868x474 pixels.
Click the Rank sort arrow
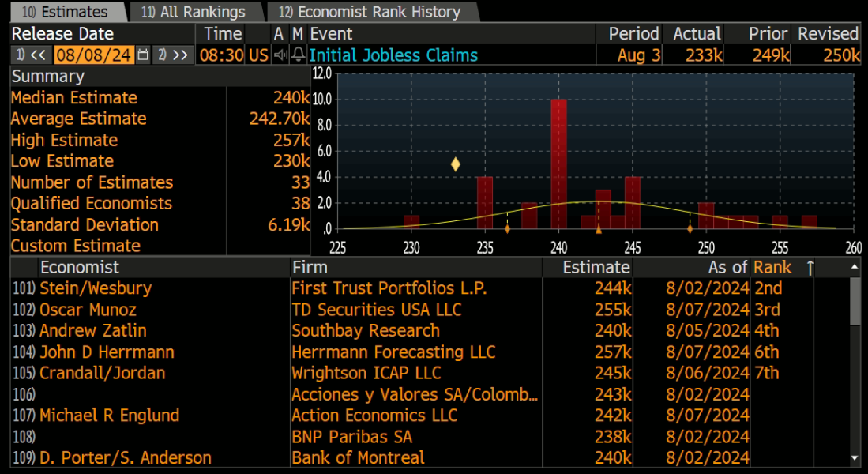tap(810, 268)
